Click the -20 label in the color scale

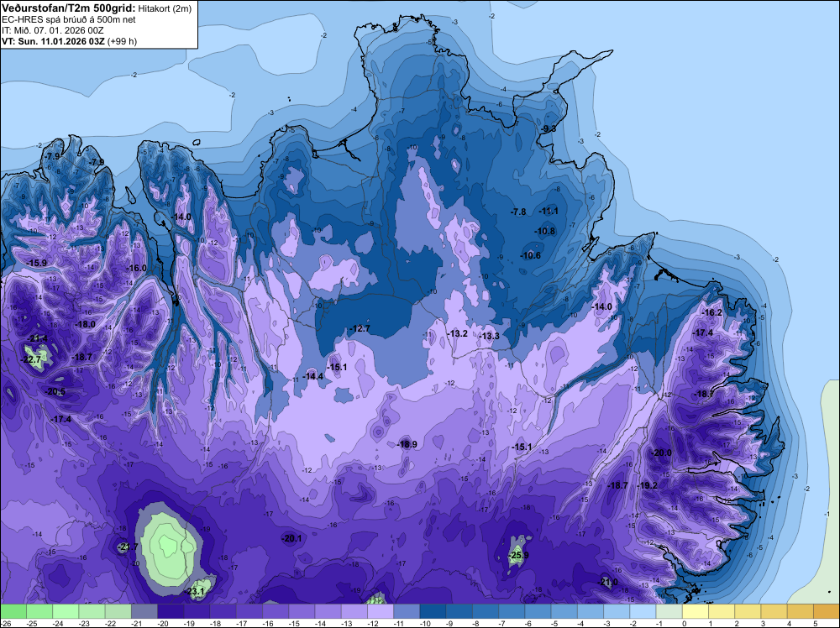(164, 623)
